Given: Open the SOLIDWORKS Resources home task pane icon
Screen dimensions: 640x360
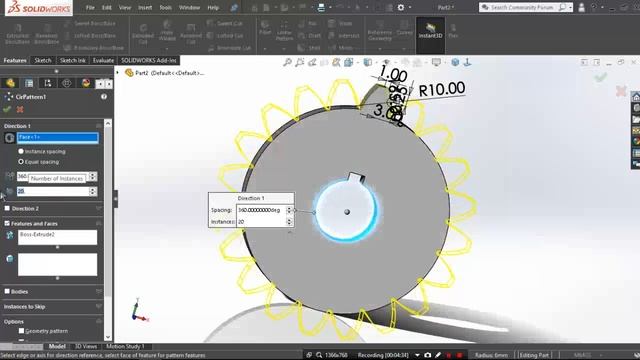Looking at the screenshot, I should 636,97.
